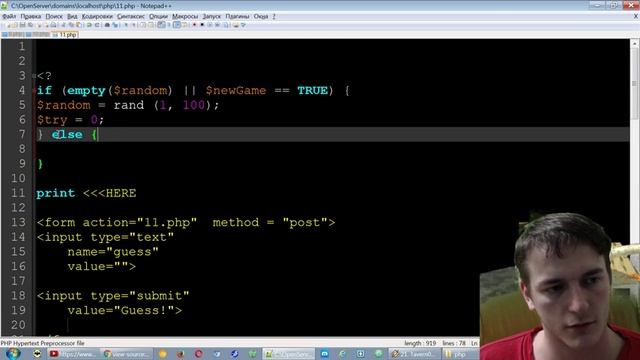Open the ? help menu
Image resolution: width=640 pixels, height=360 pixels.
274,16
